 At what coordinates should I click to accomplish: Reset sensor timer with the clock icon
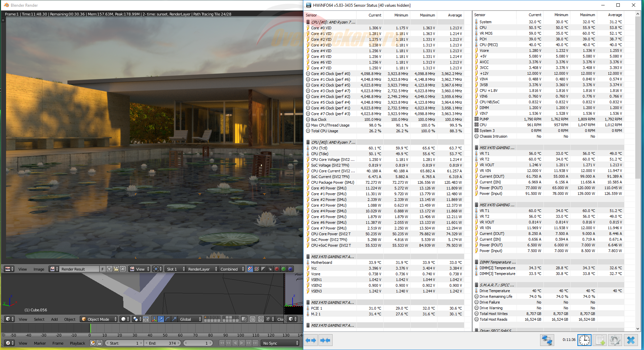[584, 340]
